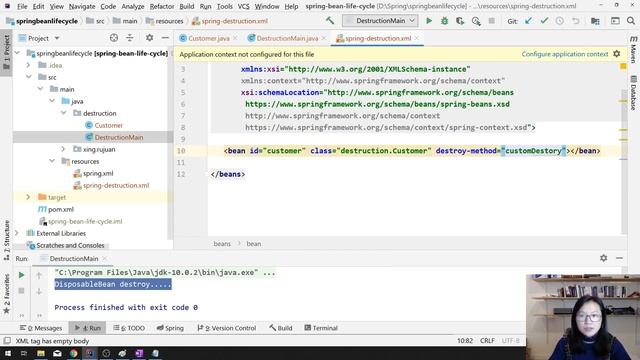Expand the xing.rujuan package
The height and width of the screenshot is (360, 640).
pos(64,149)
